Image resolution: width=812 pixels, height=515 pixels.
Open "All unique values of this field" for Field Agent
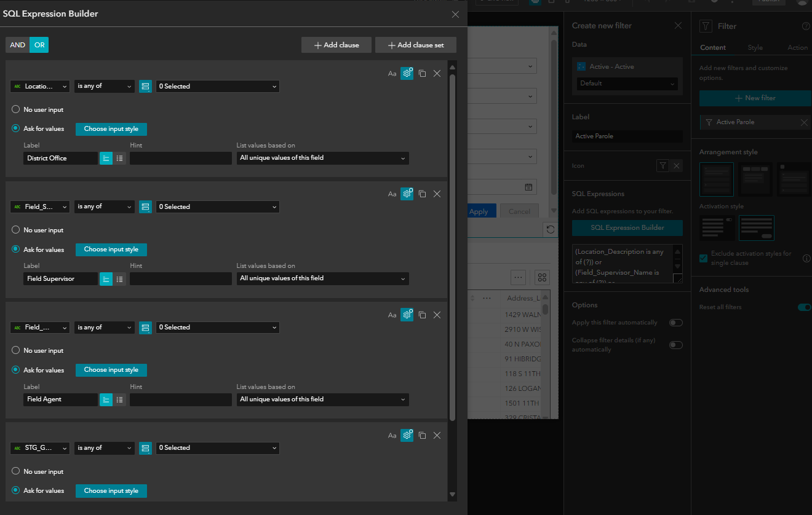[322, 399]
